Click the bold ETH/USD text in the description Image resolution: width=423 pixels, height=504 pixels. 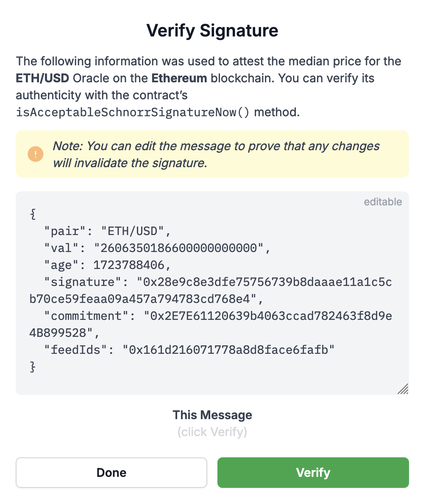[x=42, y=78]
